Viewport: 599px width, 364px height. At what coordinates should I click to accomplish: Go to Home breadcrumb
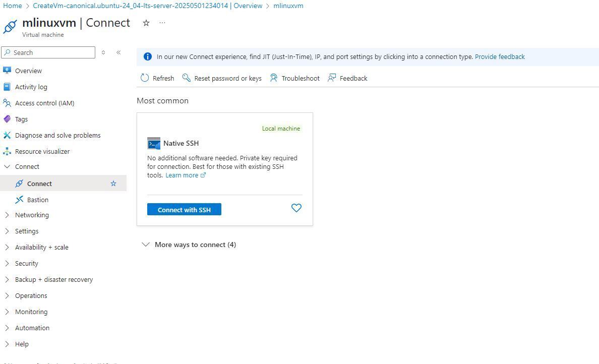(x=12, y=6)
